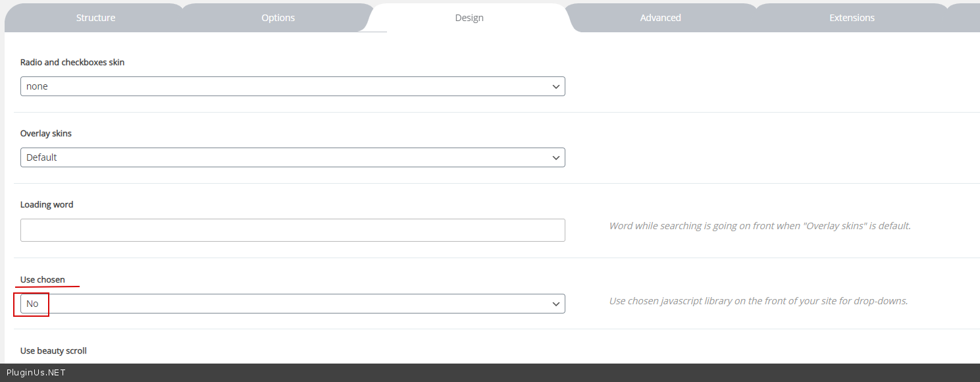Screen dimensions: 980x382
Task: Expand the Overlay skins dropdown
Action: click(x=292, y=157)
